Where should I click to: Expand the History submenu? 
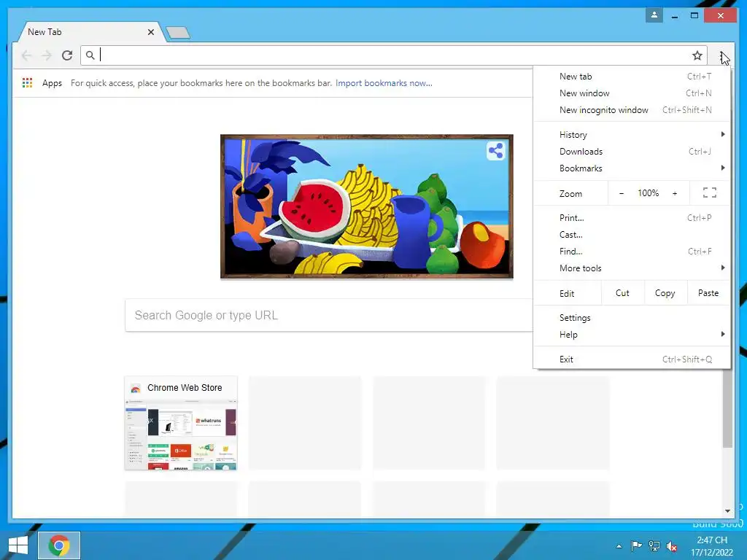632,135
